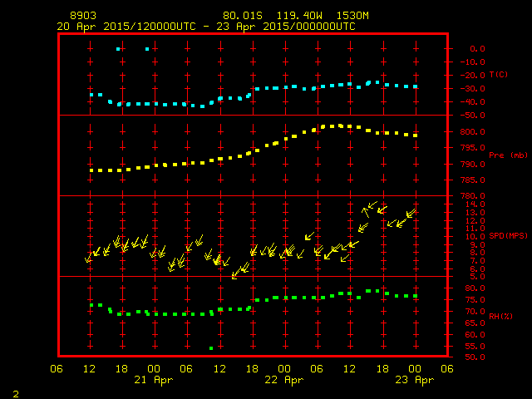Image resolution: width=532 pixels, height=399 pixels.
Task: Click the isolated green humidity point near 55.0
Action: tap(211, 348)
